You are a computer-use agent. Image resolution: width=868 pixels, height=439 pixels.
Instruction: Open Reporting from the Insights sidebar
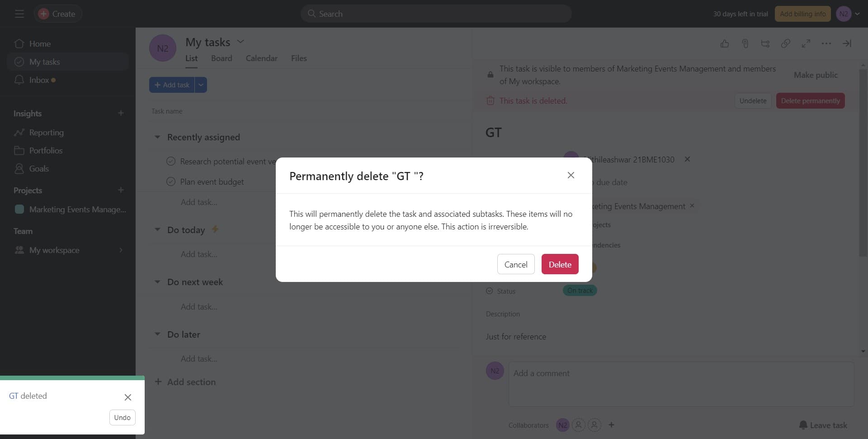pyautogui.click(x=46, y=132)
